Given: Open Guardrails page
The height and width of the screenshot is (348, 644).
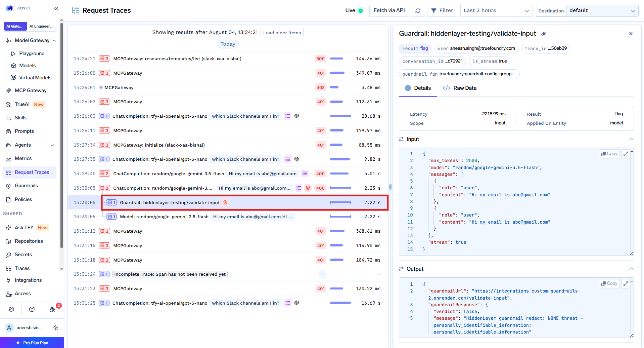Looking at the screenshot, I should 26,186.
